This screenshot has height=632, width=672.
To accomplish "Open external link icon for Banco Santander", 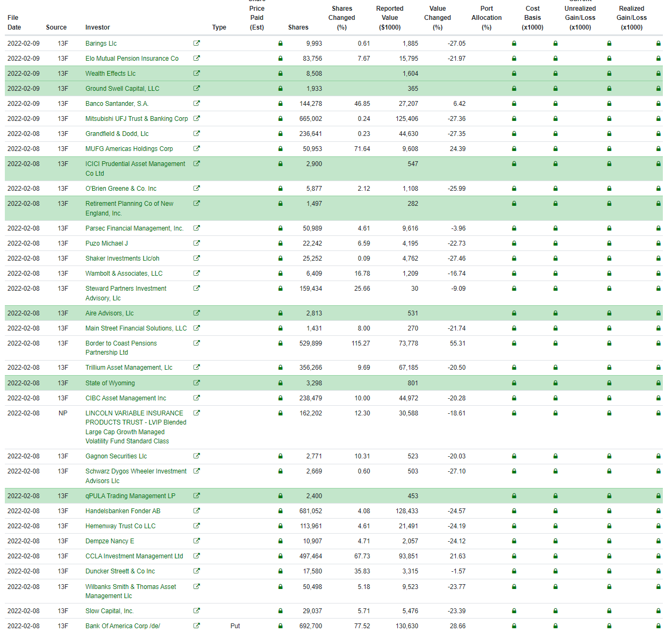I will pyautogui.click(x=197, y=103).
